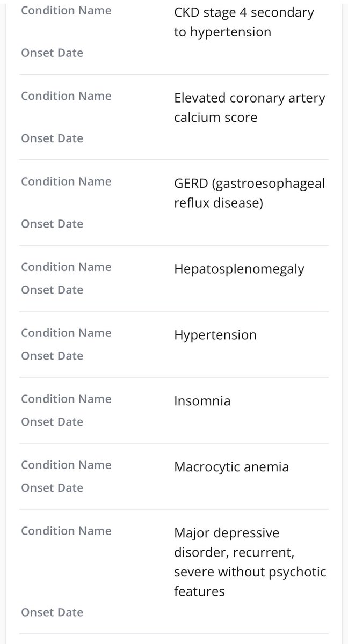This screenshot has width=348, height=644.
Task: Click Condition Name label beside Macrocytic anemia
Action: pyautogui.click(x=66, y=465)
